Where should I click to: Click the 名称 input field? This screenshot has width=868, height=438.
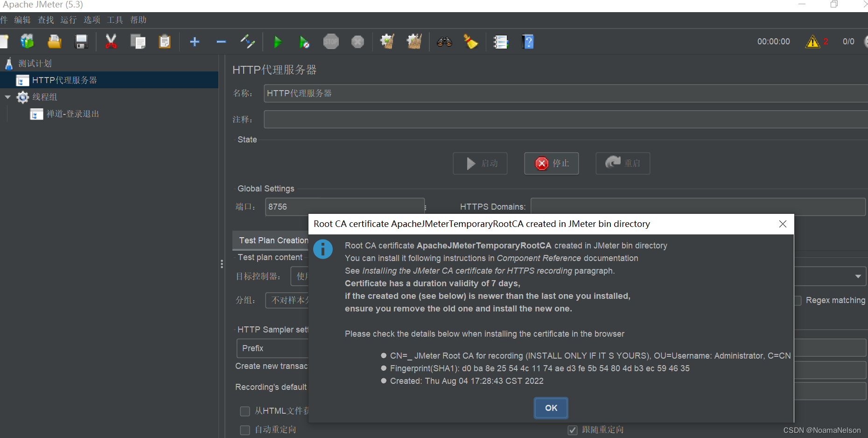(566, 93)
